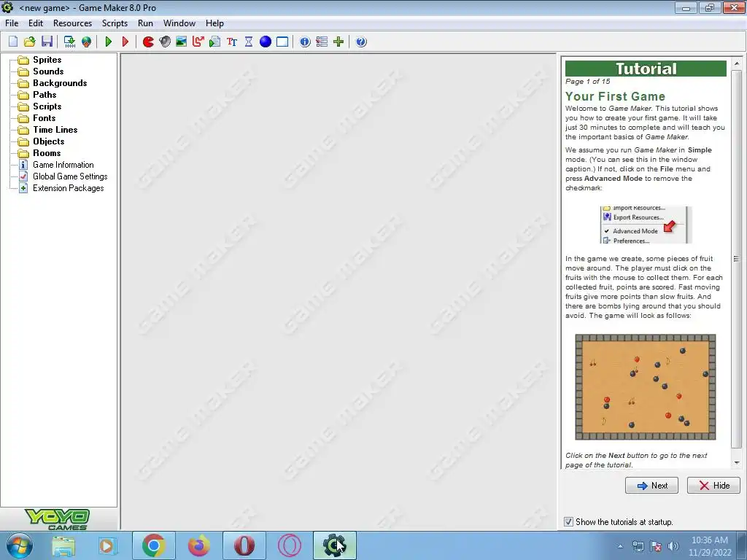747x560 pixels.
Task: Create a sound with the speaker icon
Action: (x=165, y=42)
